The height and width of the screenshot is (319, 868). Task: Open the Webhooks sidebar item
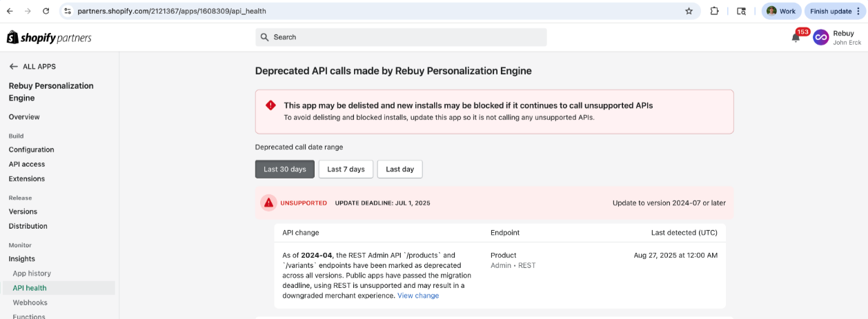(30, 302)
